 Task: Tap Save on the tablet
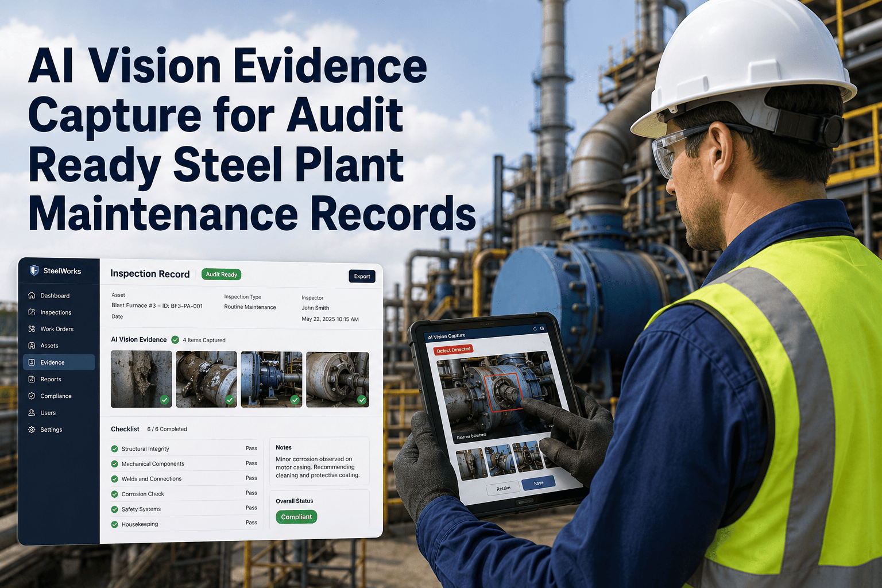(539, 483)
